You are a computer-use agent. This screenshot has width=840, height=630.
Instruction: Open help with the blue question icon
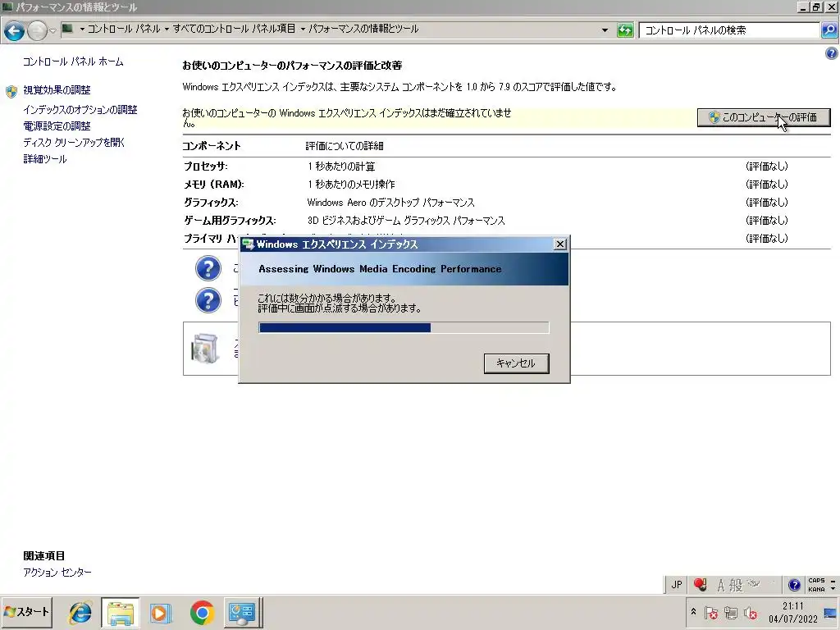(x=831, y=53)
